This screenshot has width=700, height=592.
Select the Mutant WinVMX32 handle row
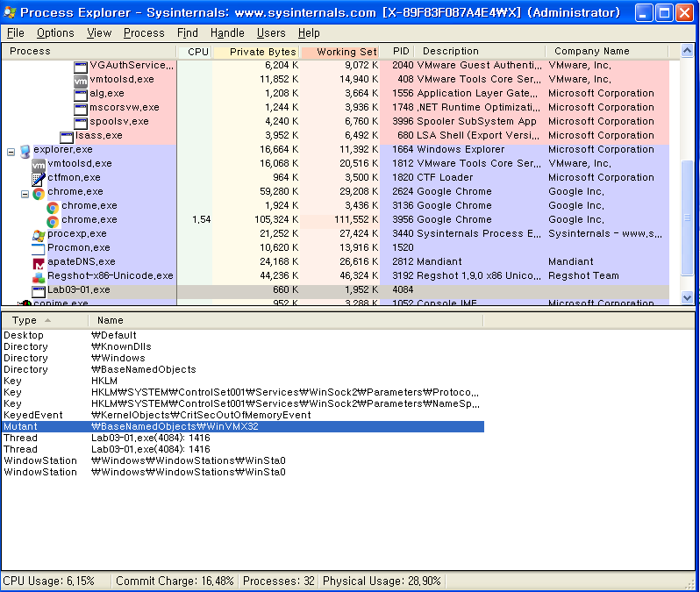[243, 426]
